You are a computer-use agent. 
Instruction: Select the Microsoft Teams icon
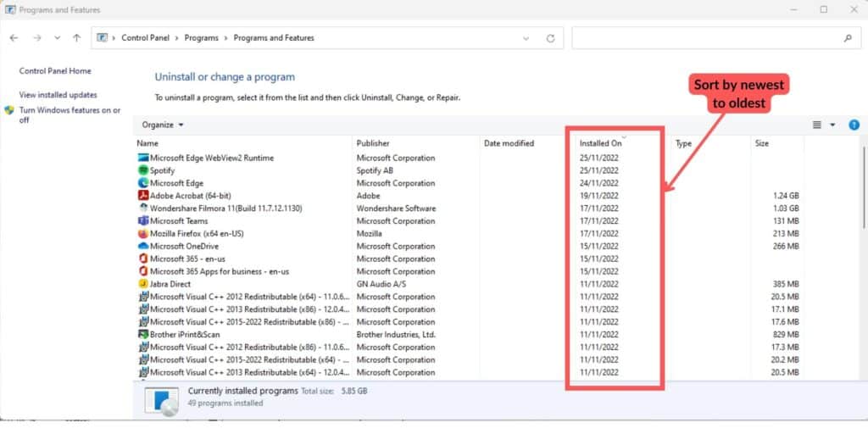(x=143, y=221)
